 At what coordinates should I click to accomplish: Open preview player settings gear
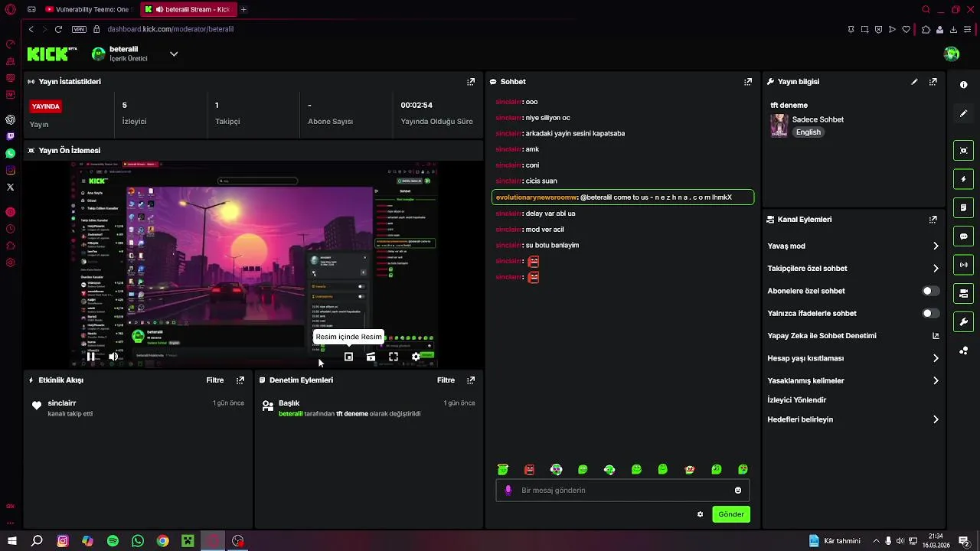pos(416,357)
